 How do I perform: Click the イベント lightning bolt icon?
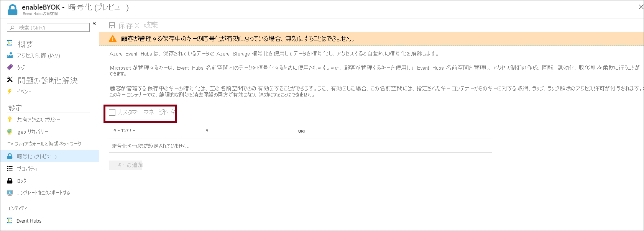(10, 92)
